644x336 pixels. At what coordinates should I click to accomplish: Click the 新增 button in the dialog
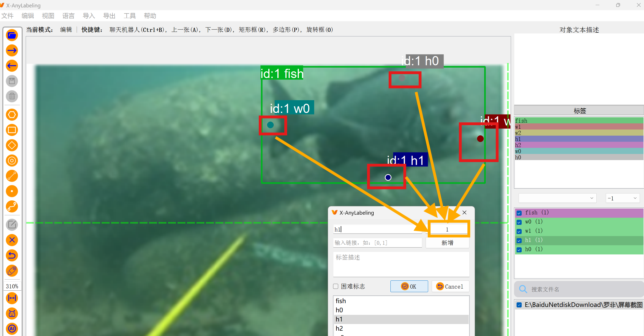pyautogui.click(x=447, y=242)
